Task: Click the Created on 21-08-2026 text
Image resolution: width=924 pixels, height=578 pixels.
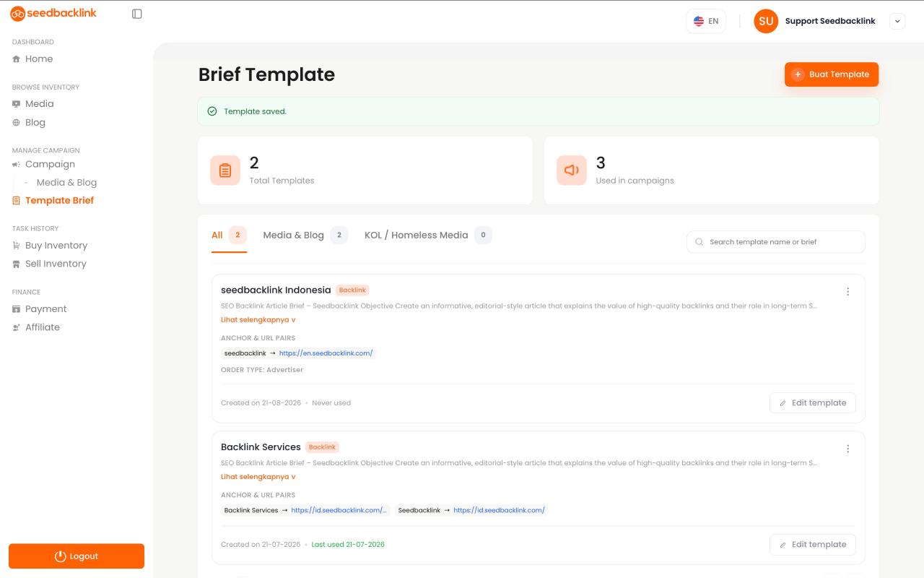Action: [x=261, y=403]
